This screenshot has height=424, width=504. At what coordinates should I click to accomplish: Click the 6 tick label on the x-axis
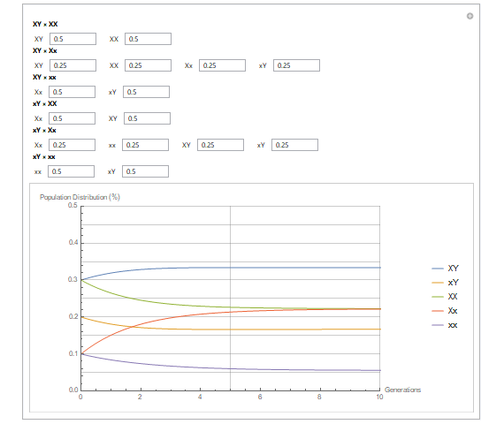[260, 397]
